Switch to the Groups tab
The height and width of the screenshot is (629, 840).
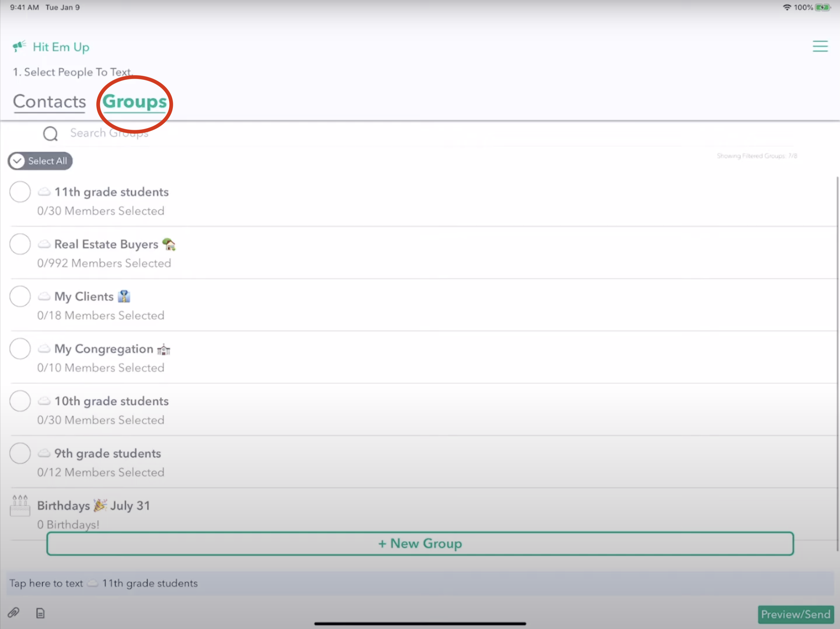coord(135,102)
